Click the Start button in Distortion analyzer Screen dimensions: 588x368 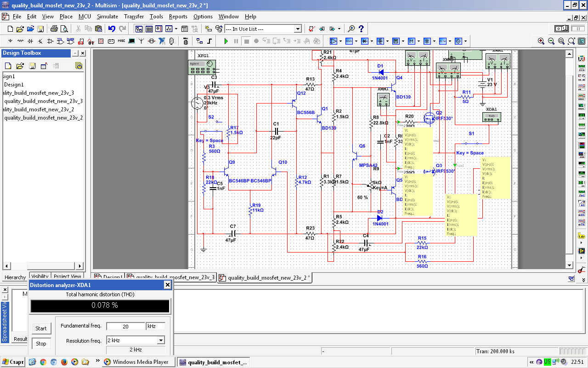tap(41, 328)
